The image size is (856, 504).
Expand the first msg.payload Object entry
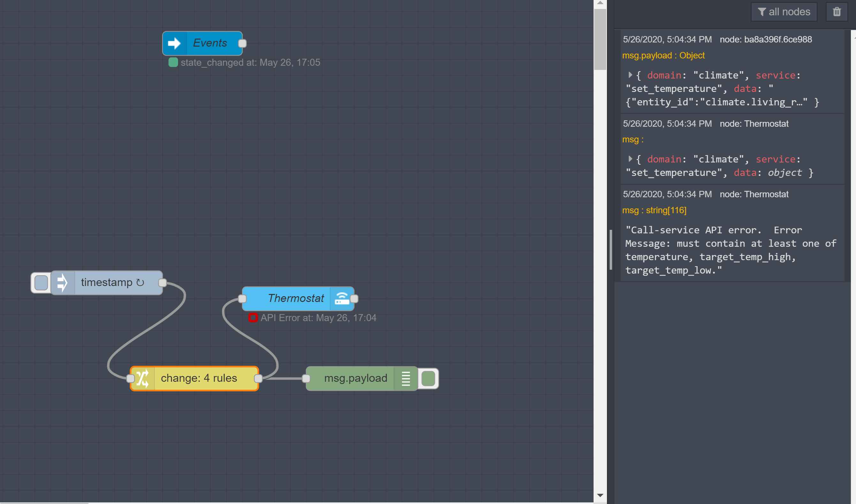coord(631,75)
